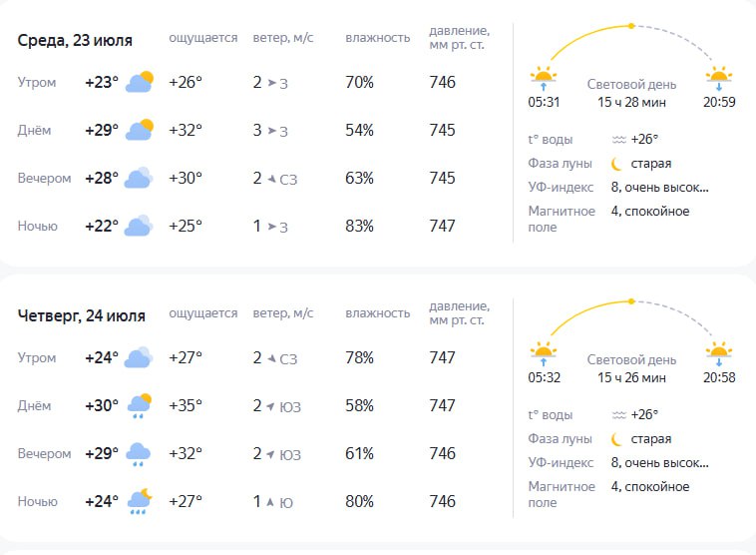Screen dimensions: 756x555
Task: Select the 'Четверг, 24 июля' heading
Action: pyautogui.click(x=82, y=315)
